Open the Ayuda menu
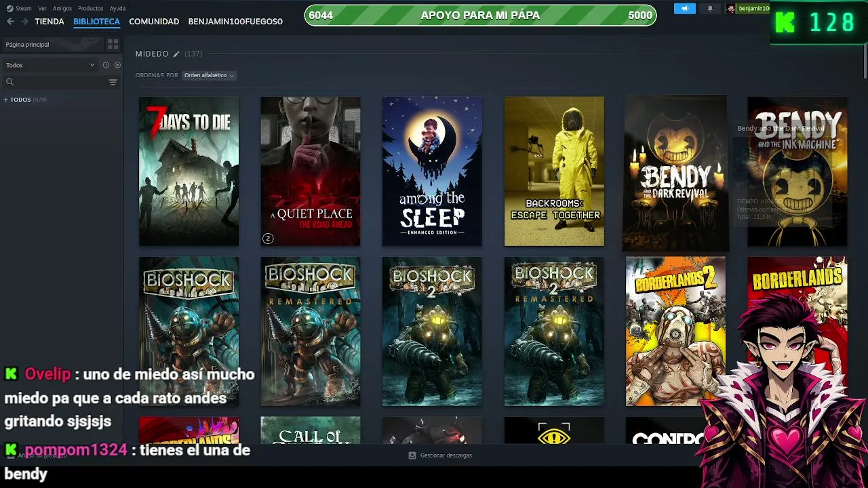 click(x=117, y=8)
